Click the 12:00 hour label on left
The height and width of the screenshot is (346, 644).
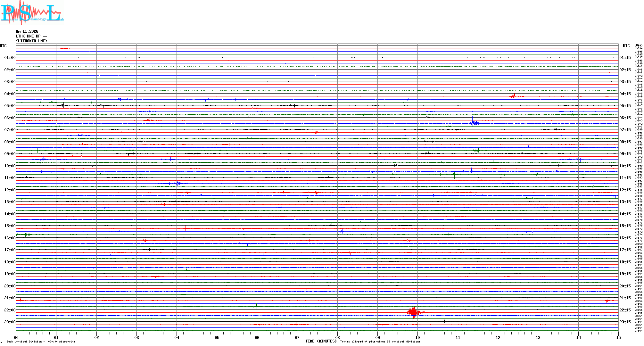click(10, 190)
